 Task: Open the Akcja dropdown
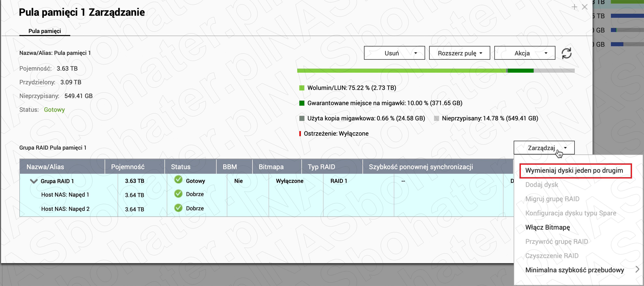(525, 53)
